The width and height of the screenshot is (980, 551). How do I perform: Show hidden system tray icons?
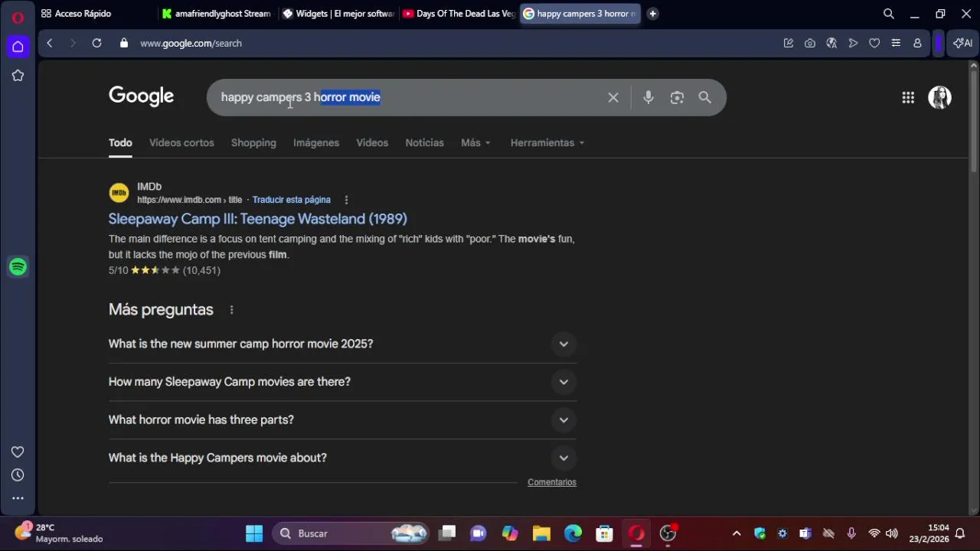click(x=737, y=533)
